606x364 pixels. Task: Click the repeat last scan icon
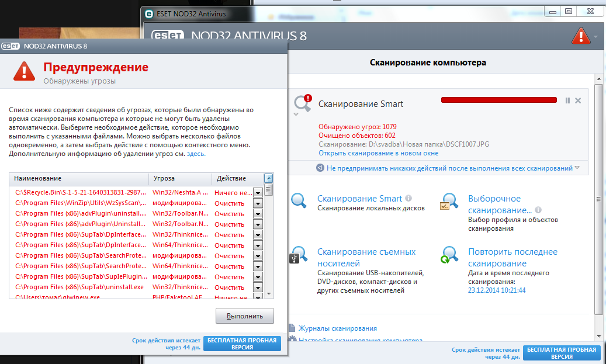(x=449, y=254)
